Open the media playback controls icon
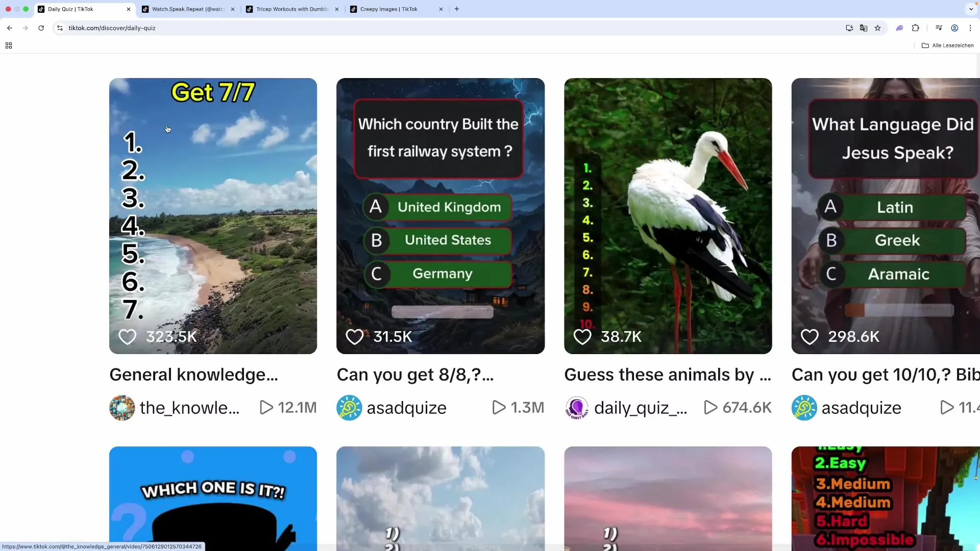The width and height of the screenshot is (980, 551). pos(939,28)
